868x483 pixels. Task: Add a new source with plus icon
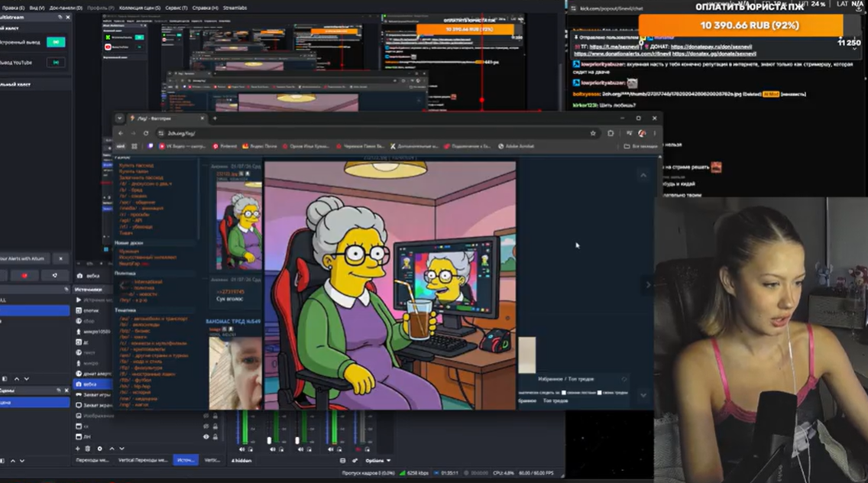tap(77, 449)
